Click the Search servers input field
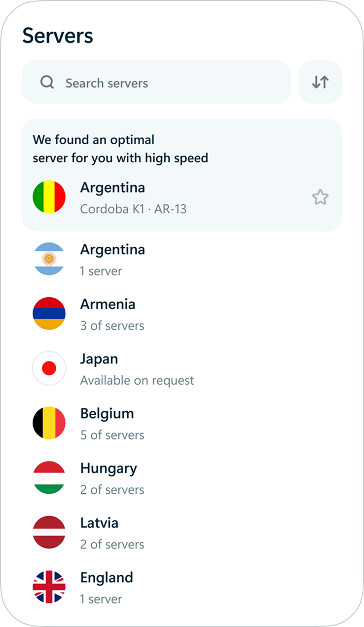 click(x=148, y=82)
